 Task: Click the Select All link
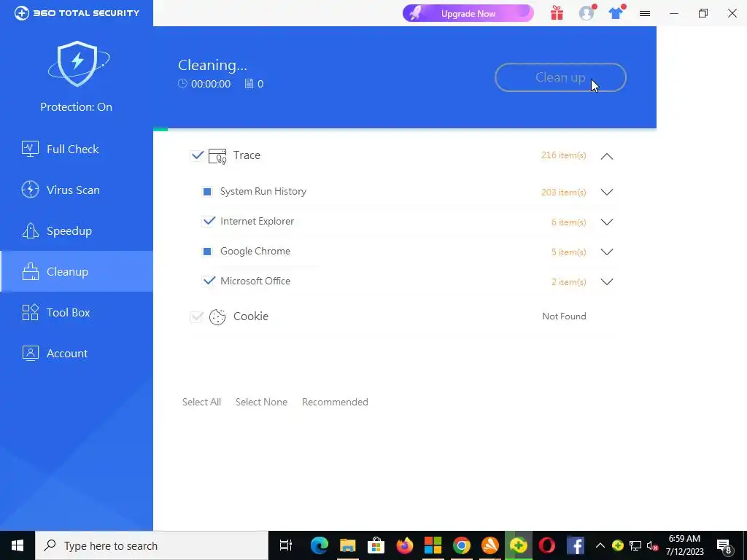(201, 402)
